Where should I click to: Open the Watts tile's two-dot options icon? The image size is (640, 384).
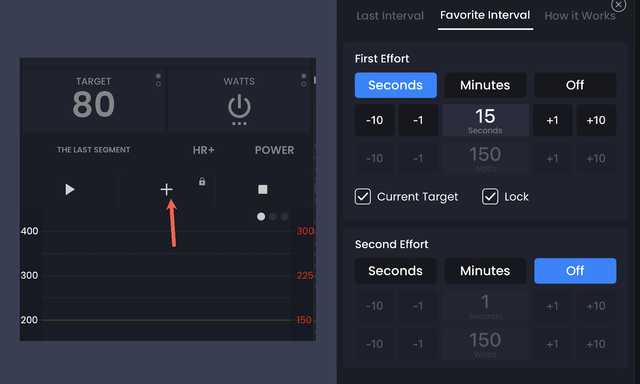tap(304, 80)
